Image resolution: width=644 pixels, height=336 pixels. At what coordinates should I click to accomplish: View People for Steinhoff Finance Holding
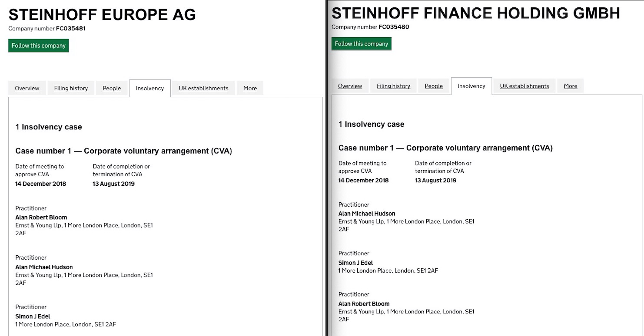pos(434,86)
